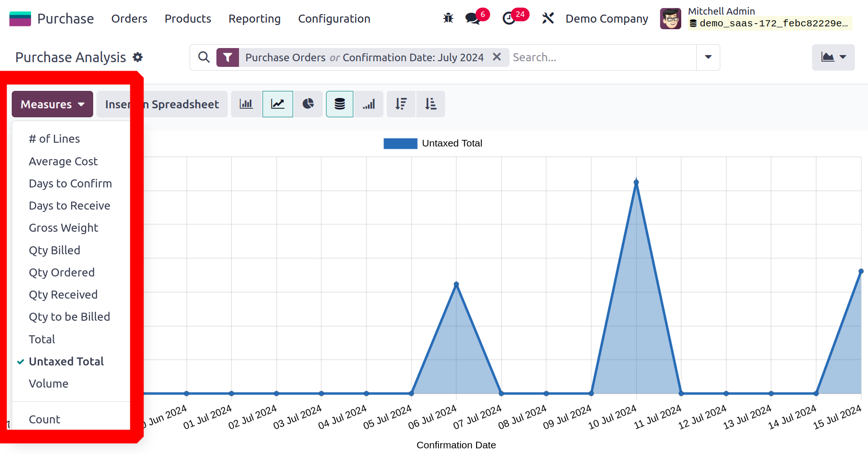868x454 pixels.
Task: Open the graph view switcher dropdown
Action: [833, 57]
